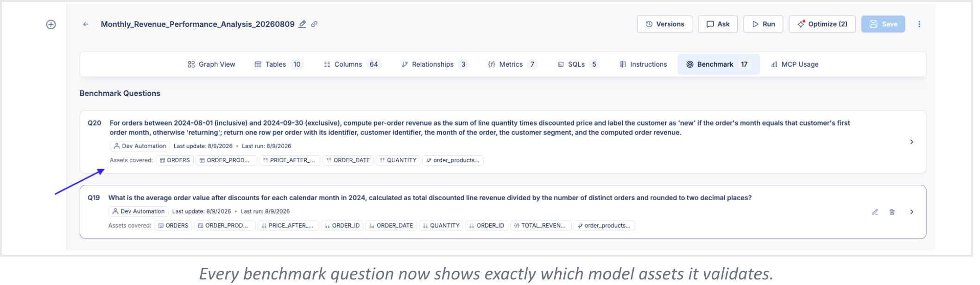Copy link via chain icon beside title

(x=314, y=24)
